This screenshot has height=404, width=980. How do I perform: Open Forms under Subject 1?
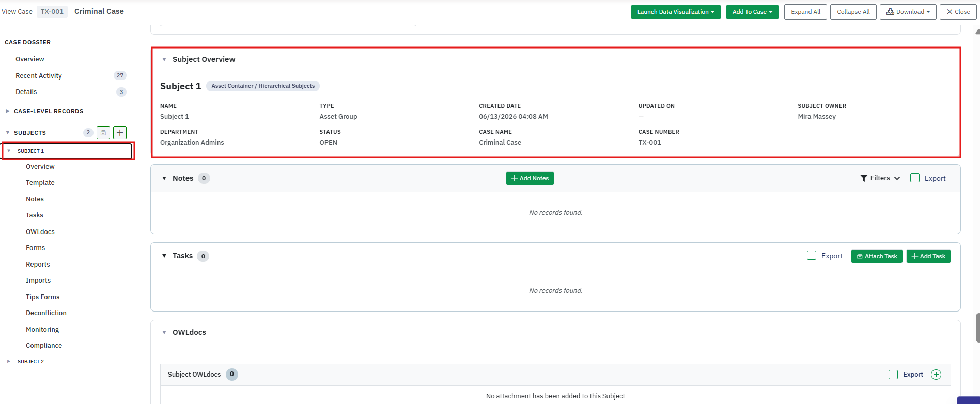35,248
